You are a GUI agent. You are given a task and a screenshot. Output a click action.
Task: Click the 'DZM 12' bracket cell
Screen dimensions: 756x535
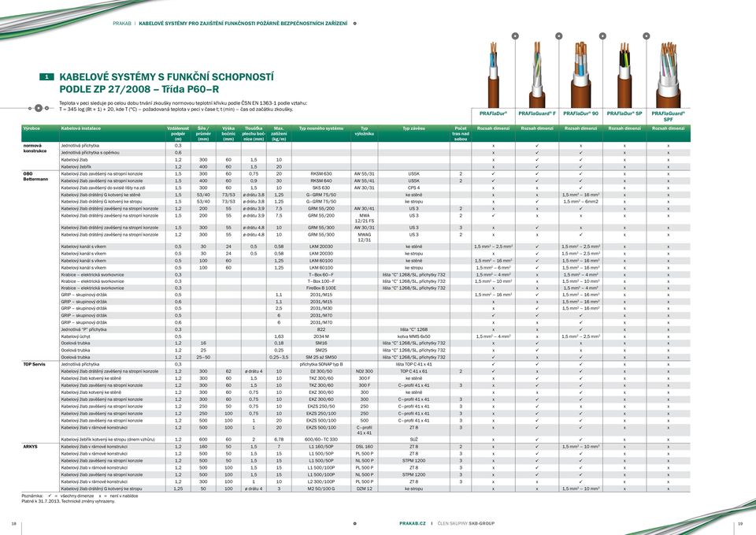[x=364, y=489]
